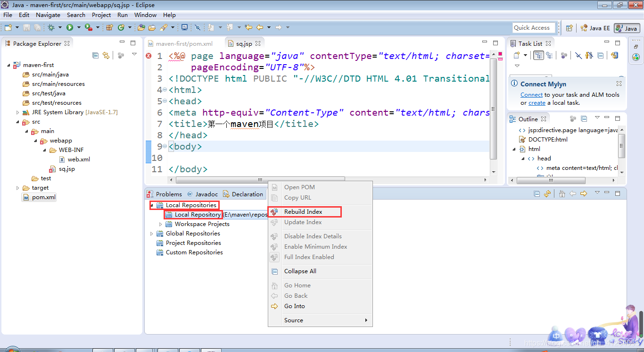Click Synchronize Changed in Task List
Screen dimensions: 644x352
pyautogui.click(x=614, y=55)
